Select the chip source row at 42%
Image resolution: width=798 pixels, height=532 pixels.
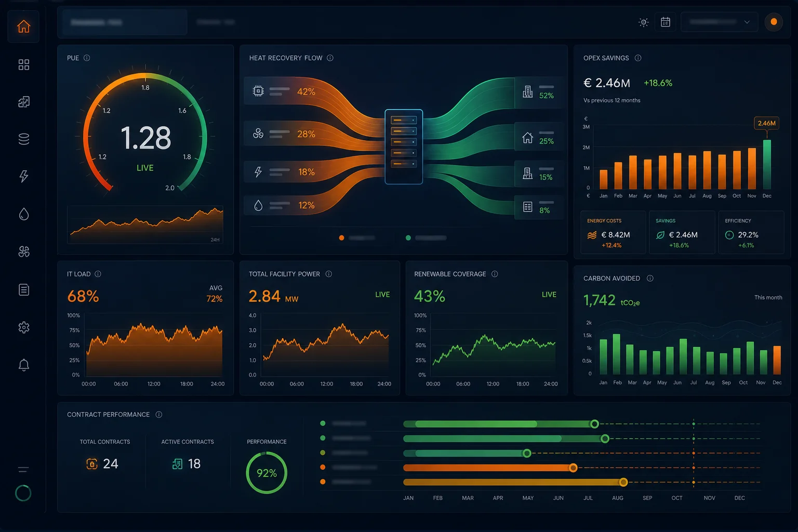(284, 91)
